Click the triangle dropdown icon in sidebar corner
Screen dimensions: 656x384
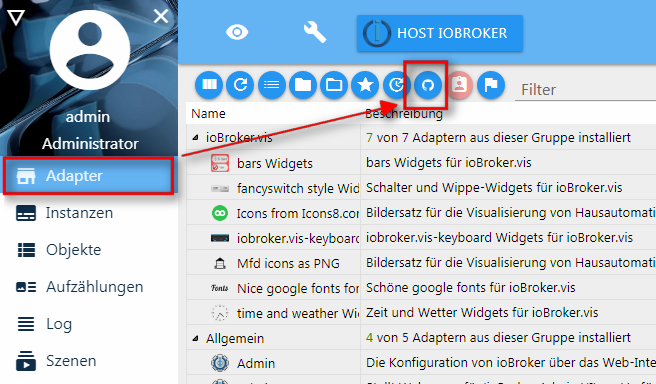16,18
